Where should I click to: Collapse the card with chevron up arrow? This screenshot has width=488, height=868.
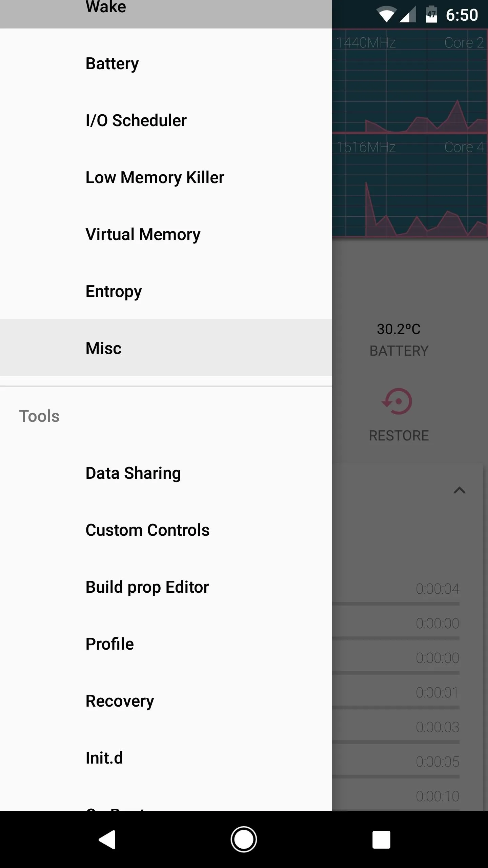pyautogui.click(x=459, y=490)
